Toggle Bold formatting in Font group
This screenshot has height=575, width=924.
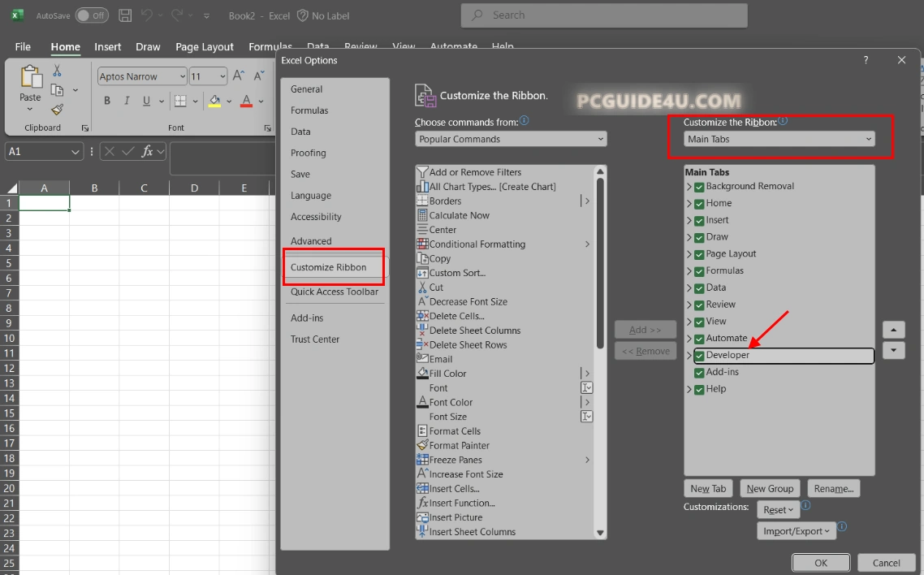[x=106, y=102]
